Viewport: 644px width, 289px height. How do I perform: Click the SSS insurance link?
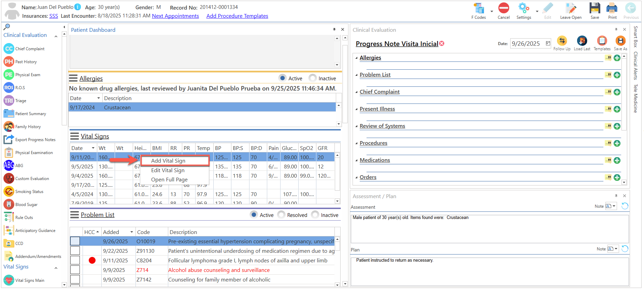coord(54,16)
